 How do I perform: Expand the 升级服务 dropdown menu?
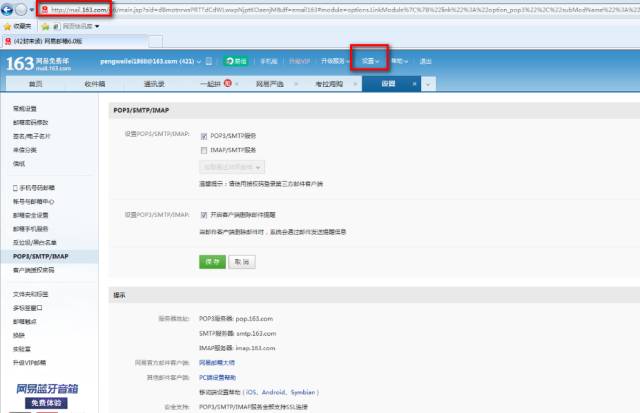pyautogui.click(x=334, y=61)
